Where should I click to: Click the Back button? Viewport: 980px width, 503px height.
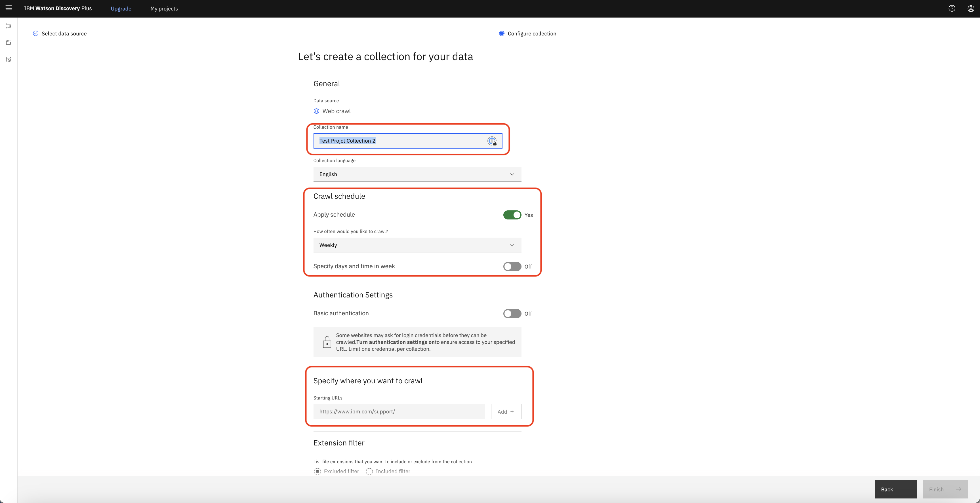tap(896, 489)
